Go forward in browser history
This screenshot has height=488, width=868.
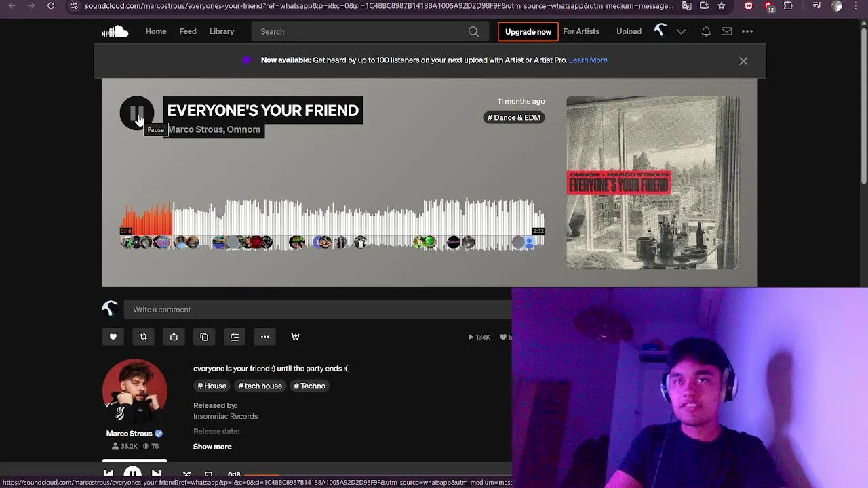click(31, 6)
